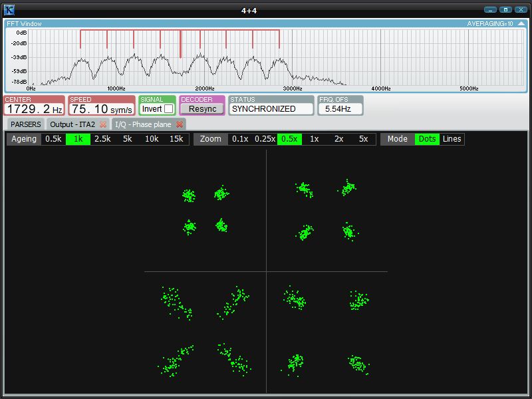Switch display mode to Lines
The width and height of the screenshot is (532, 399).
pyautogui.click(x=452, y=139)
